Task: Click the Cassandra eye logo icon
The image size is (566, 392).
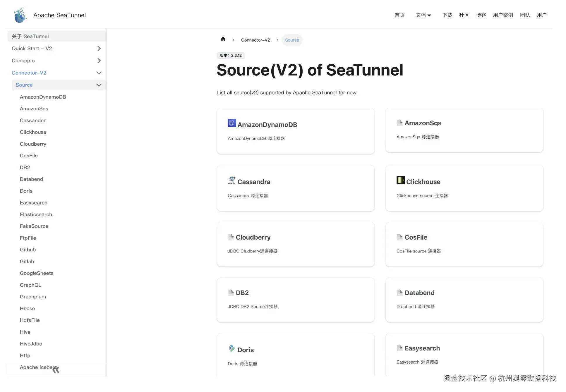Action: coord(232,180)
